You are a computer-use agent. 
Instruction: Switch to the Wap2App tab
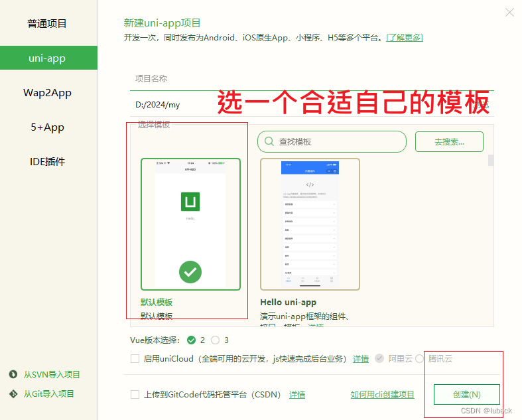coord(47,93)
